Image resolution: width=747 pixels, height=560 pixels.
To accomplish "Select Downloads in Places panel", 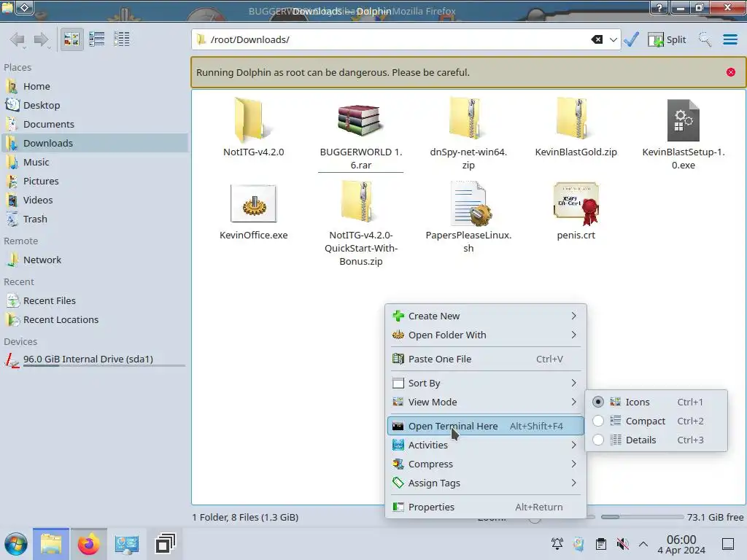I will pos(94,144).
